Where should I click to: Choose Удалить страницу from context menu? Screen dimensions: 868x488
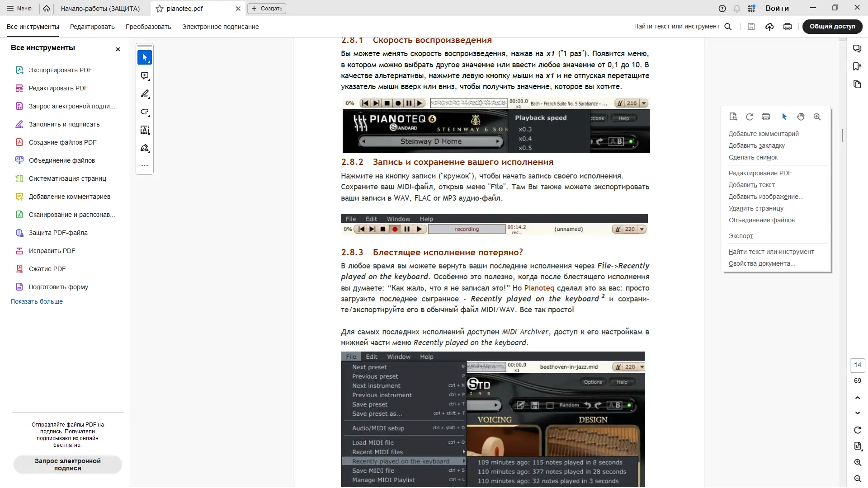756,208
